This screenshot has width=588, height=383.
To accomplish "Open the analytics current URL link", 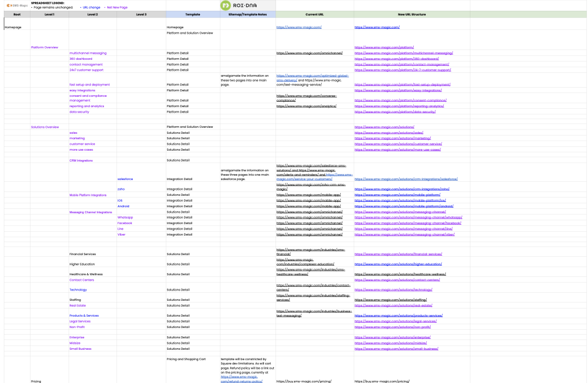I will click(307, 107).
